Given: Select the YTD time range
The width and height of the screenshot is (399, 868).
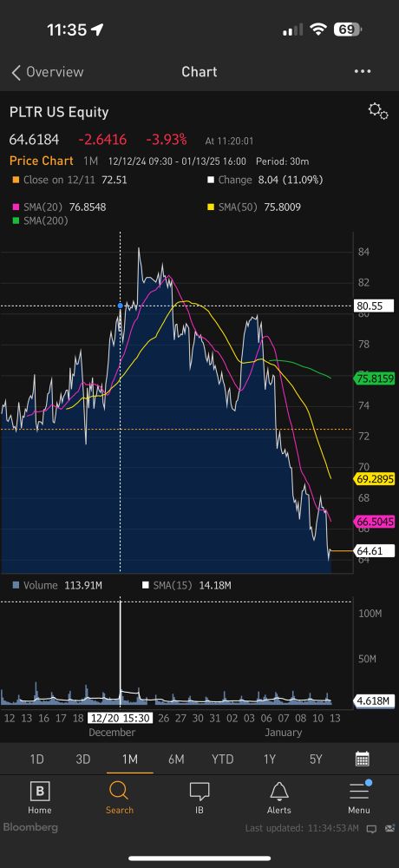Looking at the screenshot, I should [222, 759].
